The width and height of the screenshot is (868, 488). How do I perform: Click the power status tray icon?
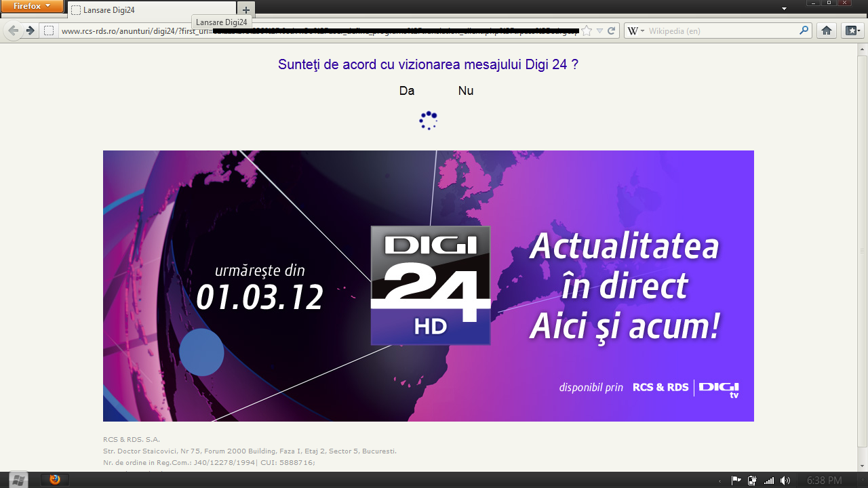click(x=752, y=481)
